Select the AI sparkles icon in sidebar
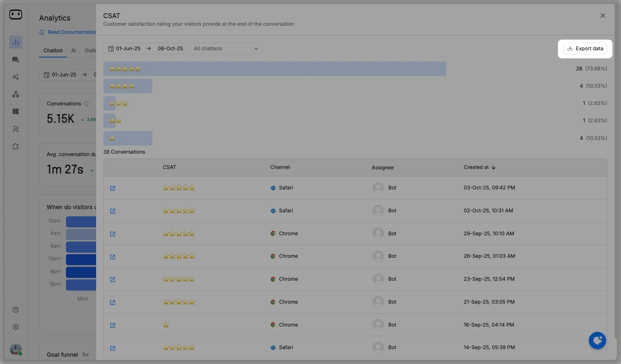The height and width of the screenshot is (364, 621). pos(16,77)
